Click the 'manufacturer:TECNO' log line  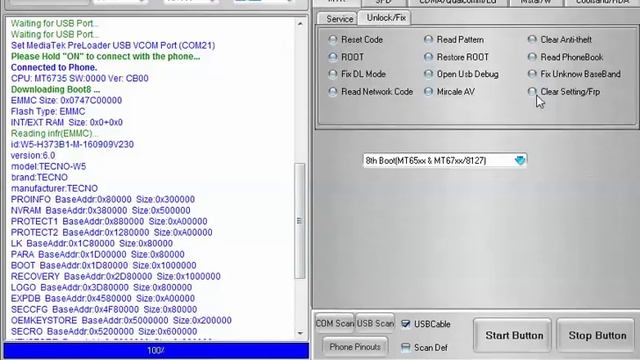[54, 189]
